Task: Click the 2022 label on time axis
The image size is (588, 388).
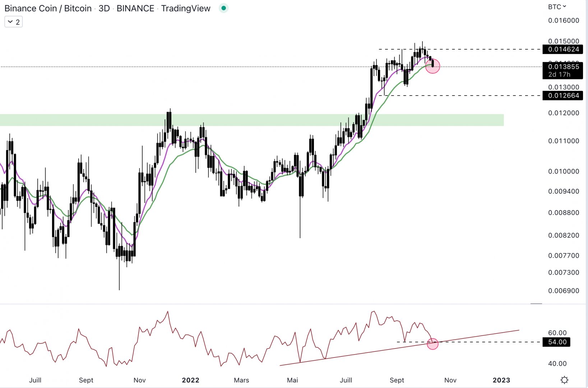Action: [190, 380]
